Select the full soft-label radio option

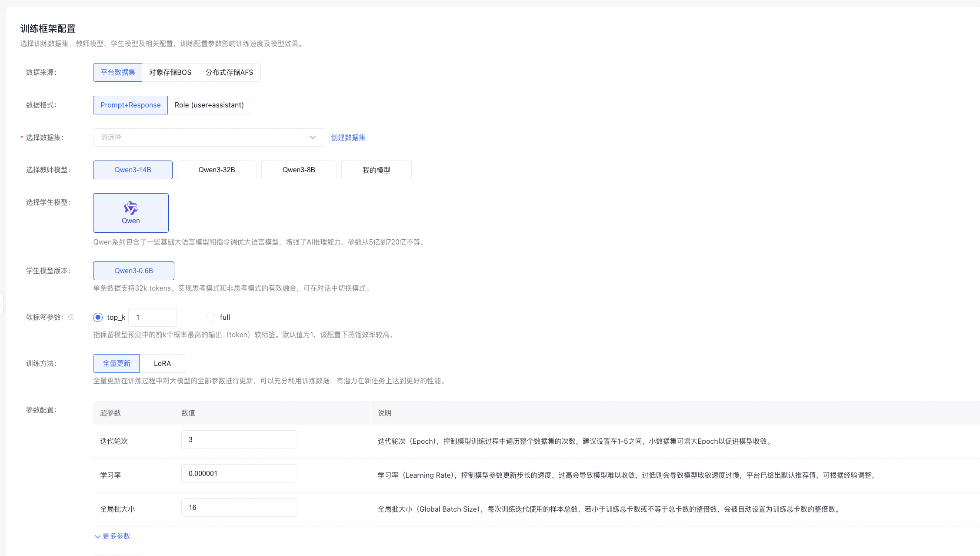tap(210, 317)
